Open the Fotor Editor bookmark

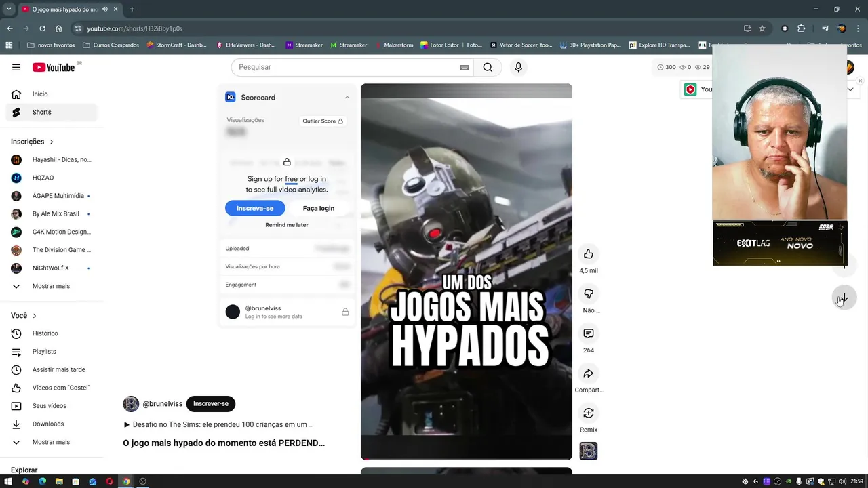coord(451,45)
